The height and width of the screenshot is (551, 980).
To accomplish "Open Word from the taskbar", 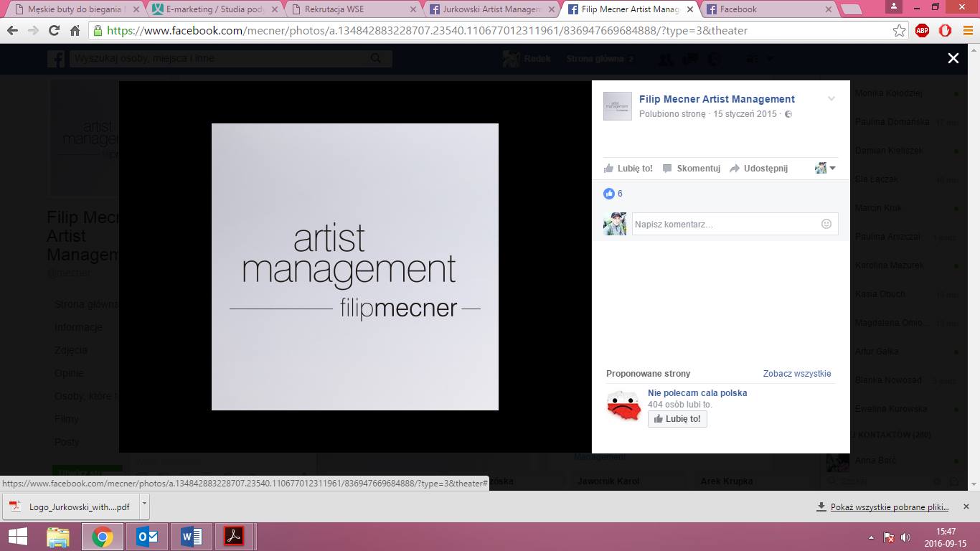I will [192, 537].
